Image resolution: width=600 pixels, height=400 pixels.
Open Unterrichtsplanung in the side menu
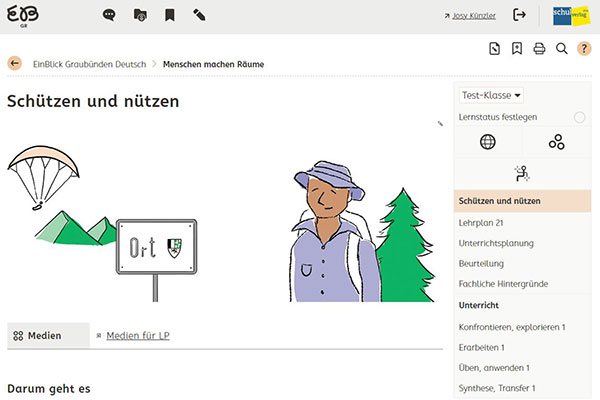point(496,243)
